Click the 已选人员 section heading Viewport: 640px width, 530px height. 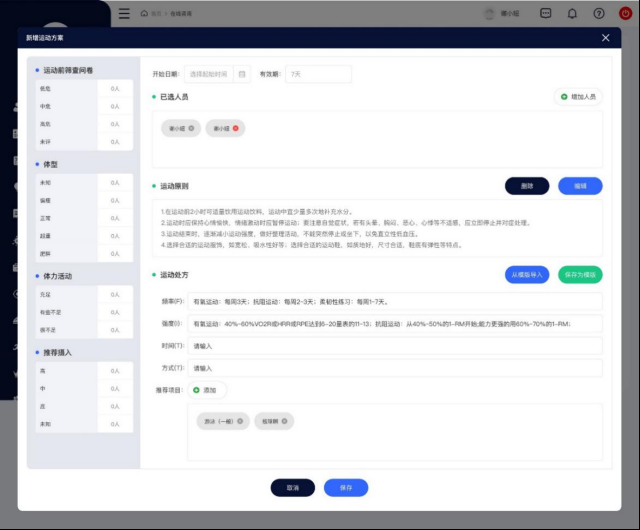pos(174,97)
